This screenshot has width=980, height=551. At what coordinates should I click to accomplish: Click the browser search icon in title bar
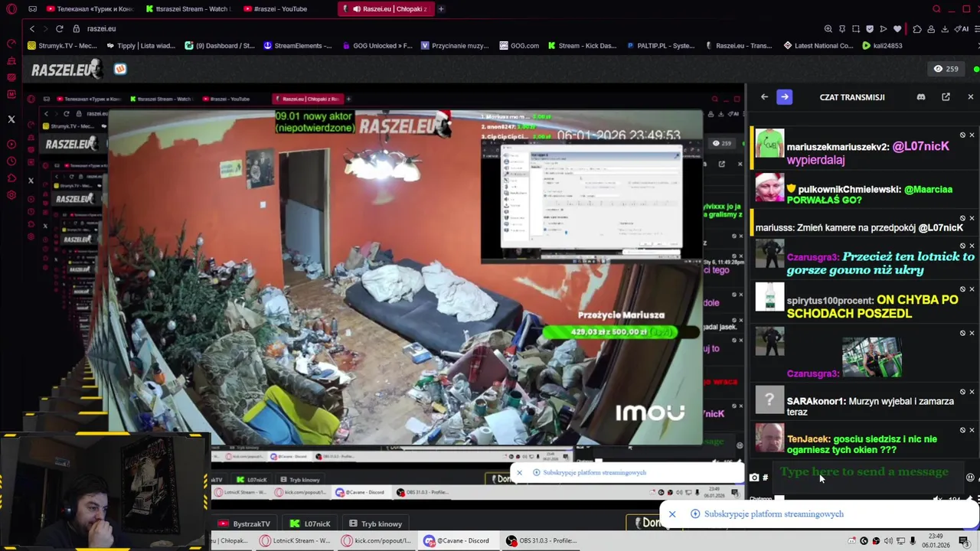coord(936,9)
